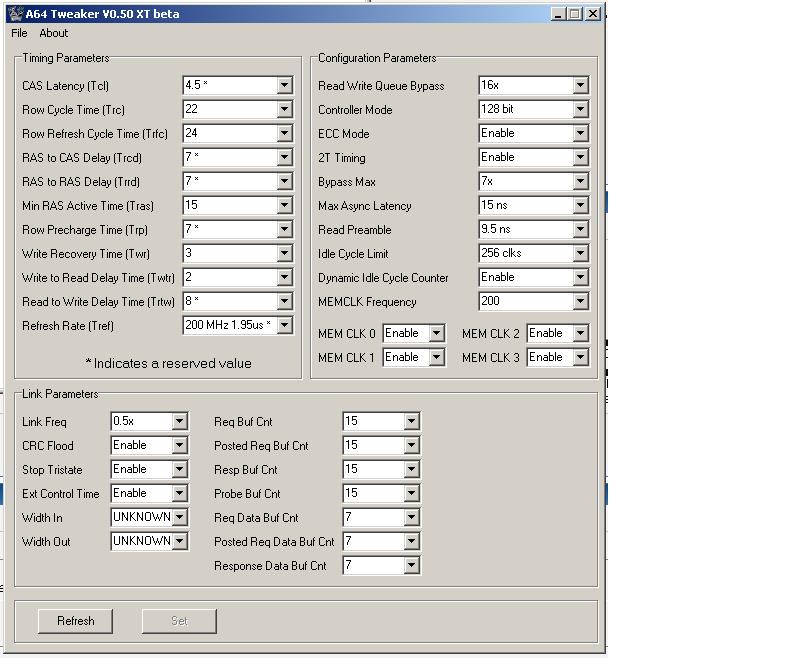800x658 pixels.
Task: Expand Min RAS Active Time (Tras) dropdown
Action: (285, 205)
